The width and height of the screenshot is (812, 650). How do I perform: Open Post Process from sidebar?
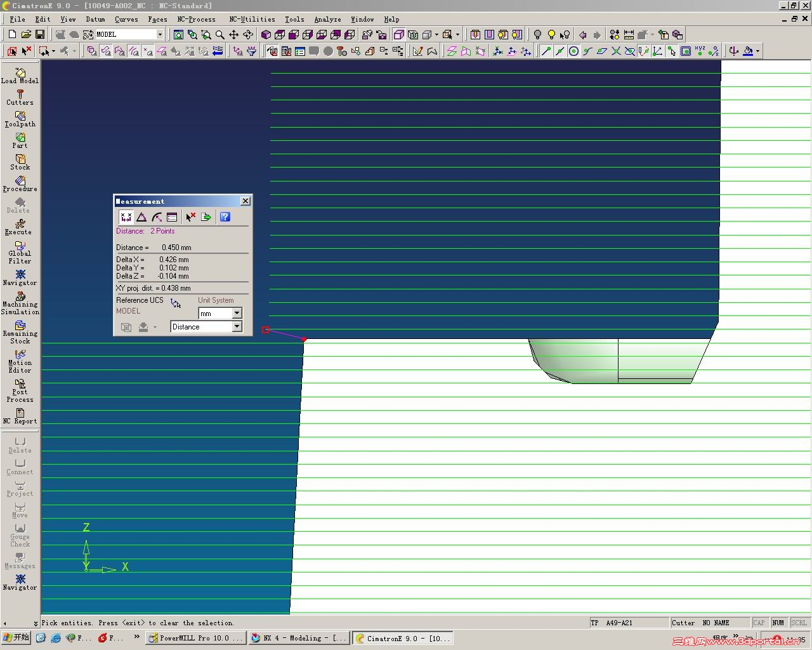(x=20, y=391)
